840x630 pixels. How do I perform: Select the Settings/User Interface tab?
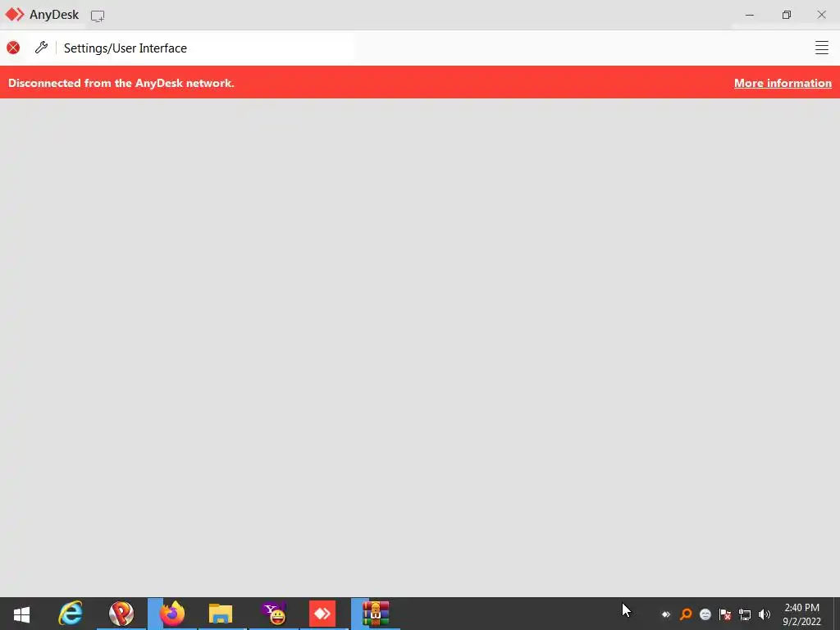point(126,48)
